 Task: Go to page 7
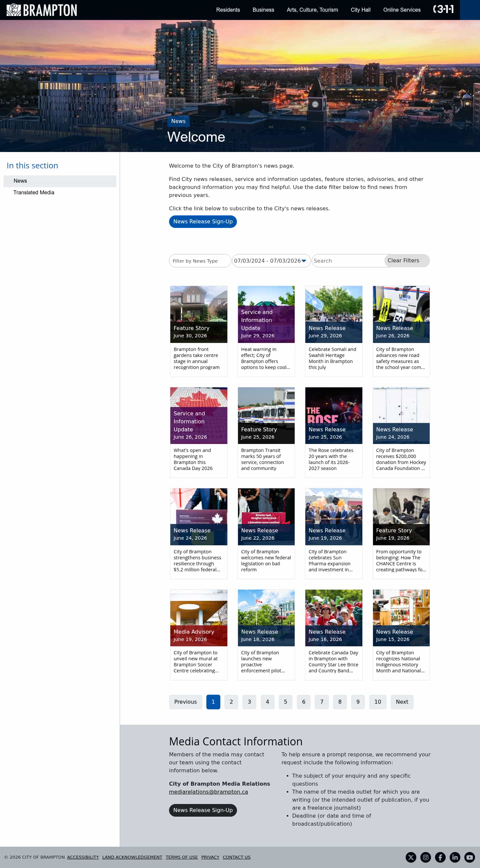point(322,702)
